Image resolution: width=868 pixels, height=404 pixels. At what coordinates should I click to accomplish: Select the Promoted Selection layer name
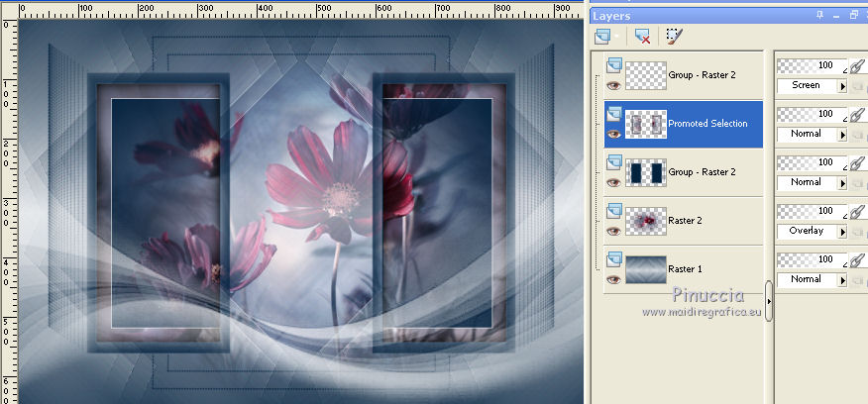click(707, 124)
